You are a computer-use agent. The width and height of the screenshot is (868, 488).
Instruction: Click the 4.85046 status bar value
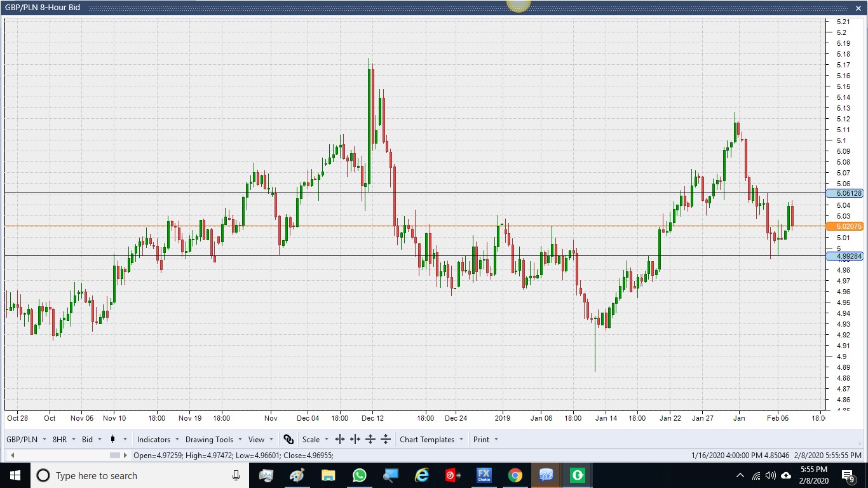point(776,456)
